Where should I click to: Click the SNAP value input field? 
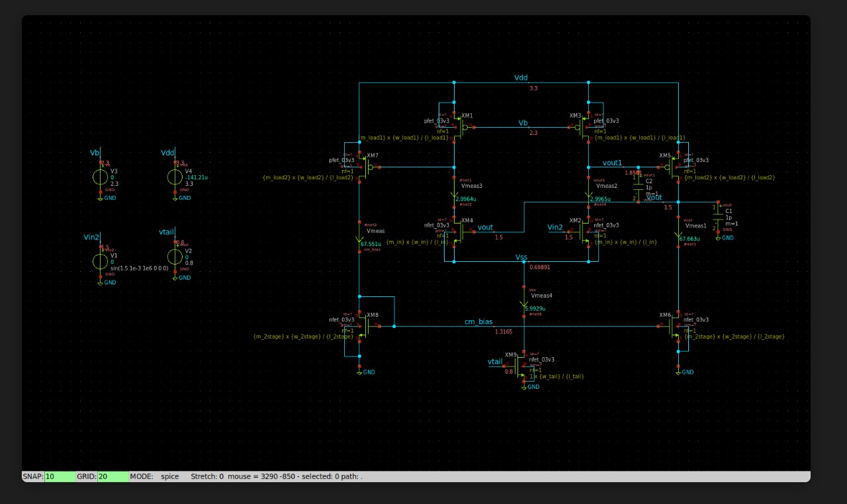pyautogui.click(x=59, y=476)
